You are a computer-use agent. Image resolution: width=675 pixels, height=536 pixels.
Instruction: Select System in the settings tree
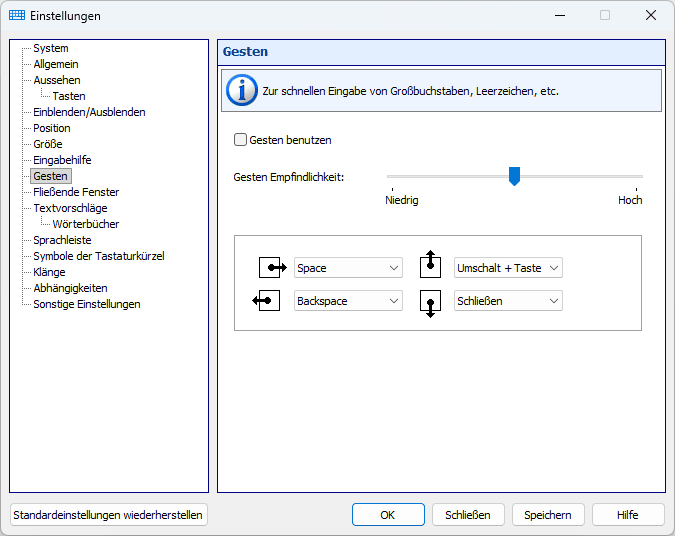coord(51,48)
